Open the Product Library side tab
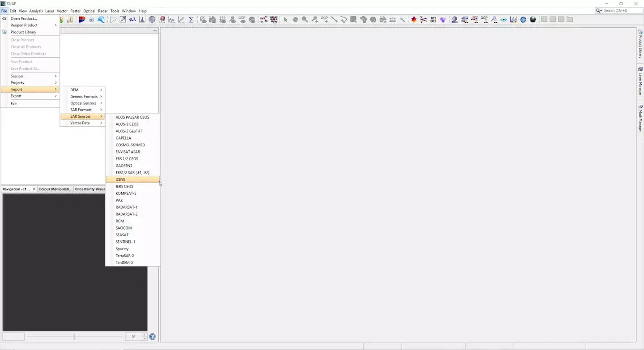Viewport: 644px width, 350px height. 640,44
